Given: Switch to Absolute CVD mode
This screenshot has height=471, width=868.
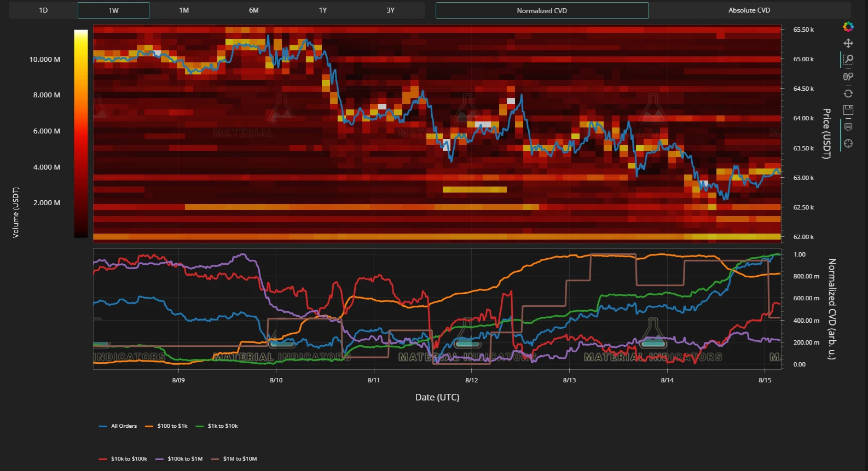Looking at the screenshot, I should [x=749, y=10].
